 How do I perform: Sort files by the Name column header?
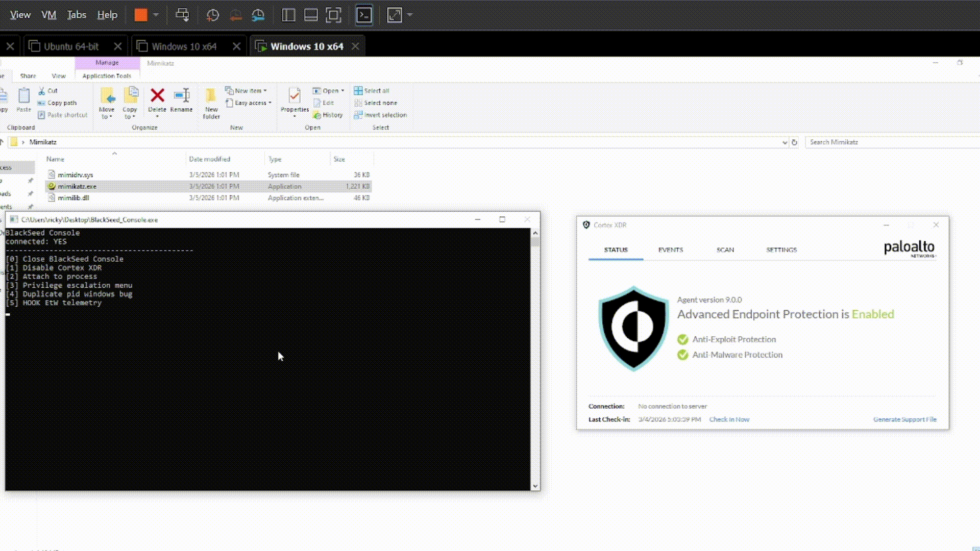pyautogui.click(x=55, y=159)
